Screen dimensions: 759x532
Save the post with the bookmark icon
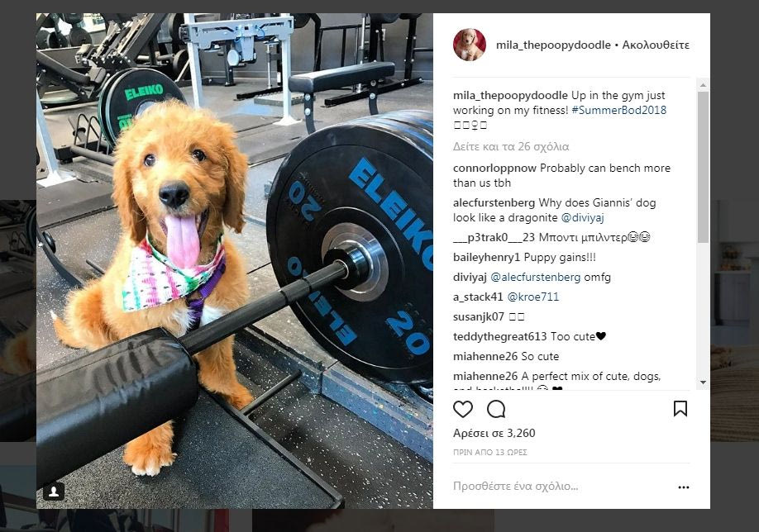click(x=680, y=409)
